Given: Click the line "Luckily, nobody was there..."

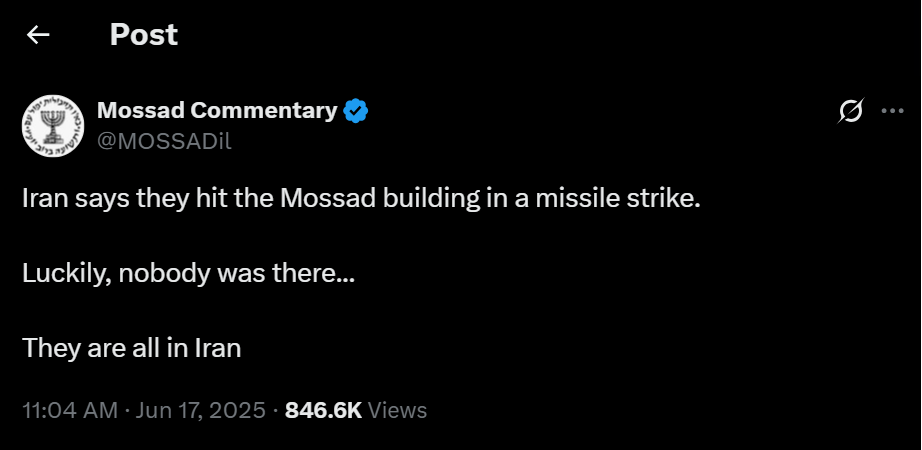Looking at the screenshot, I should [188, 274].
